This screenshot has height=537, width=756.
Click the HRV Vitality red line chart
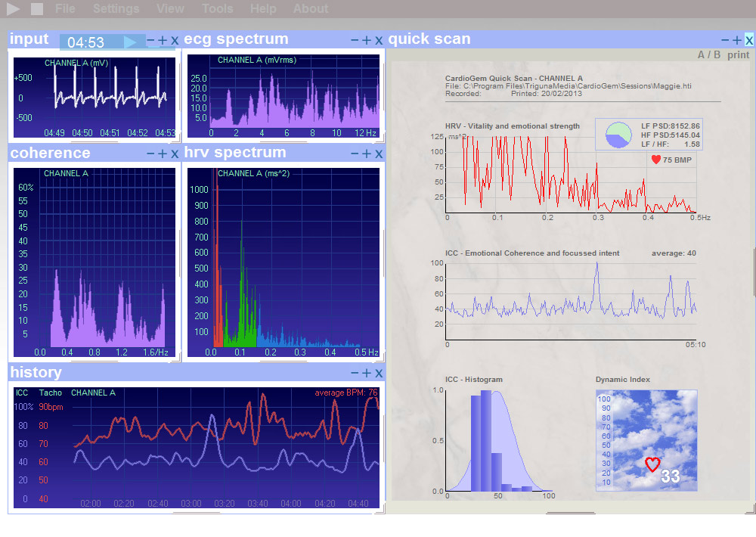click(x=571, y=175)
